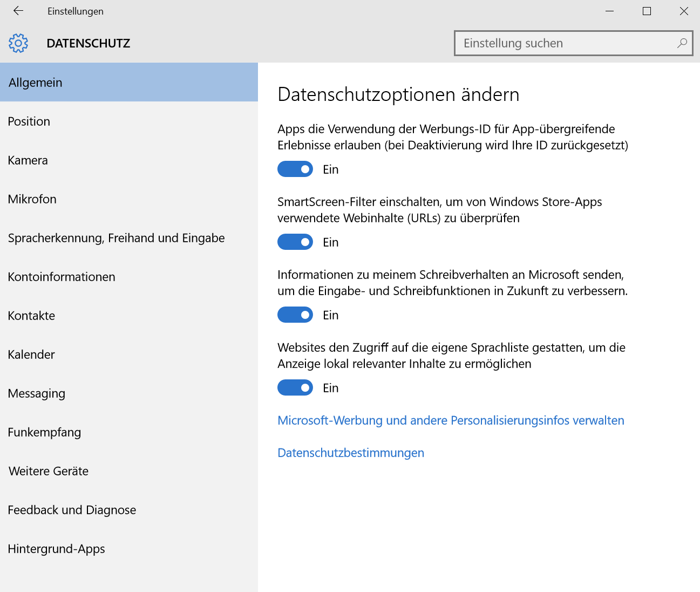The image size is (700, 592).
Task: Open the Messaging section
Action: [36, 393]
